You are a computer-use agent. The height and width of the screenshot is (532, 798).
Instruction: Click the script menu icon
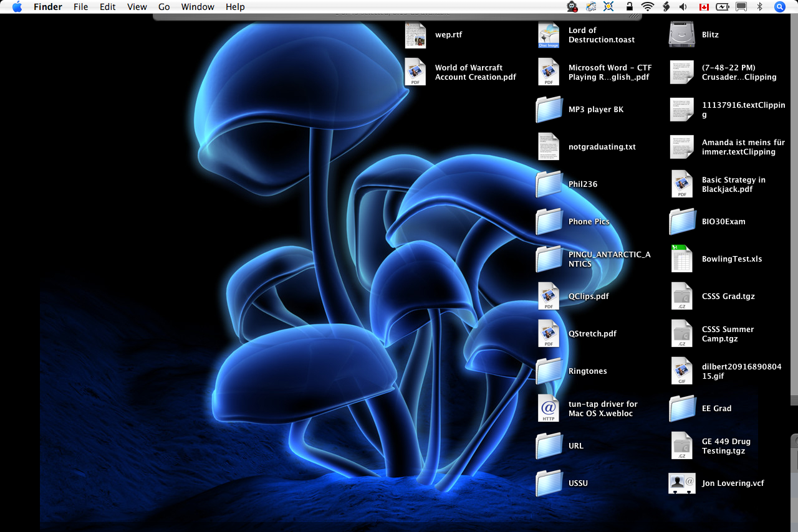click(x=666, y=7)
